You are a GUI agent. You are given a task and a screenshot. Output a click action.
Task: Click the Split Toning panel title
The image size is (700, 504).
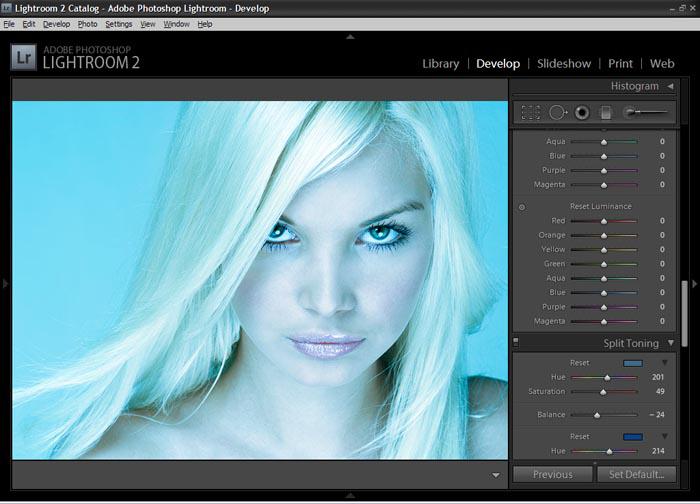point(631,343)
